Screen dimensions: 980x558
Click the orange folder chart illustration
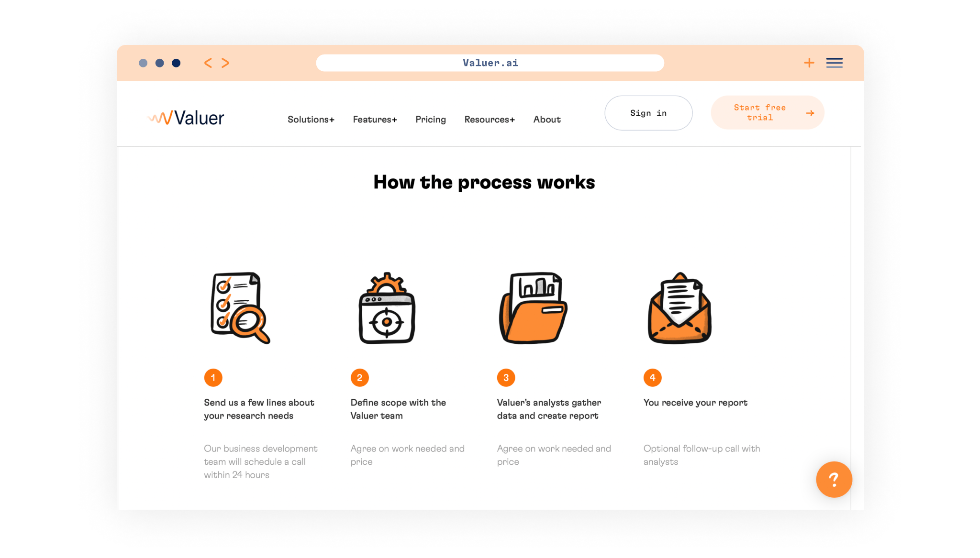click(533, 308)
